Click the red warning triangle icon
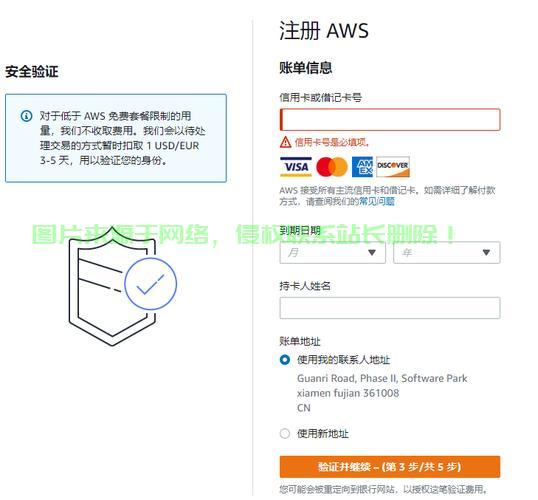This screenshot has width=538, height=500. (285, 142)
